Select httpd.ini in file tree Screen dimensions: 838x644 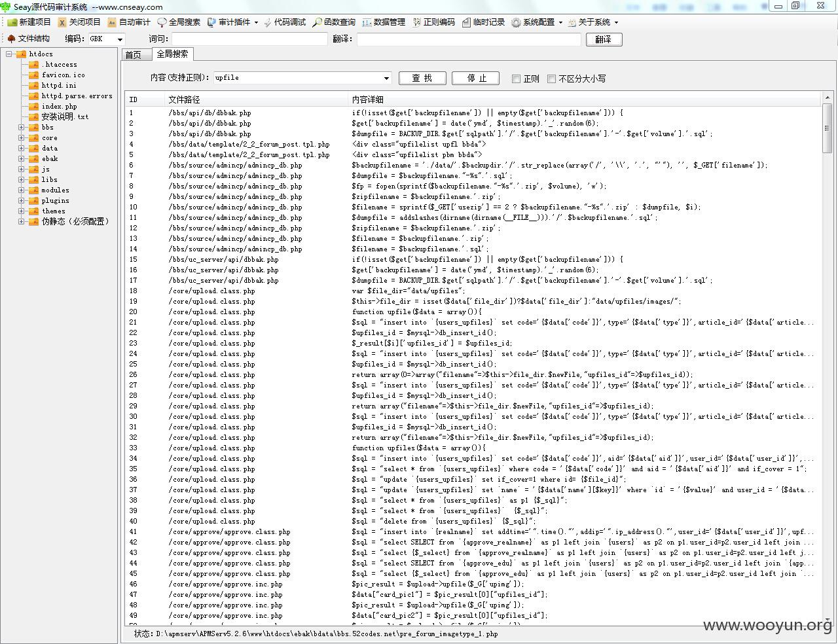pos(59,86)
